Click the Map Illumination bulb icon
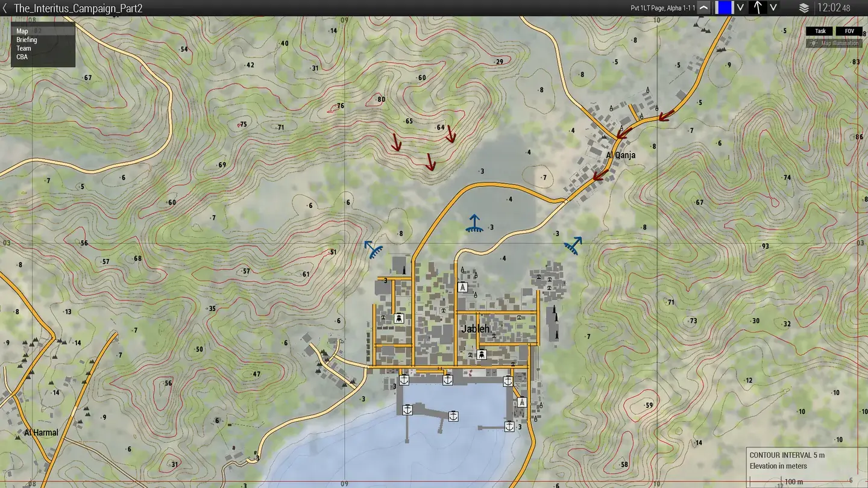Image resolution: width=868 pixels, height=488 pixels. tap(814, 43)
